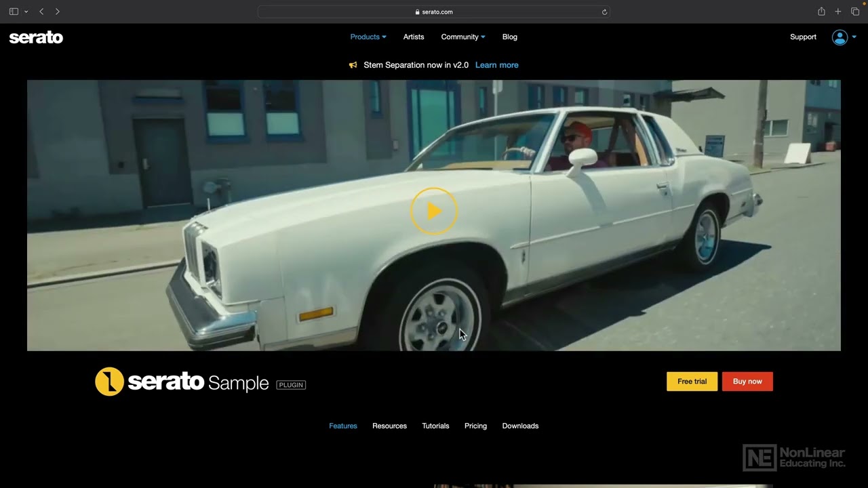Expand the Community dropdown menu

pyautogui.click(x=463, y=37)
